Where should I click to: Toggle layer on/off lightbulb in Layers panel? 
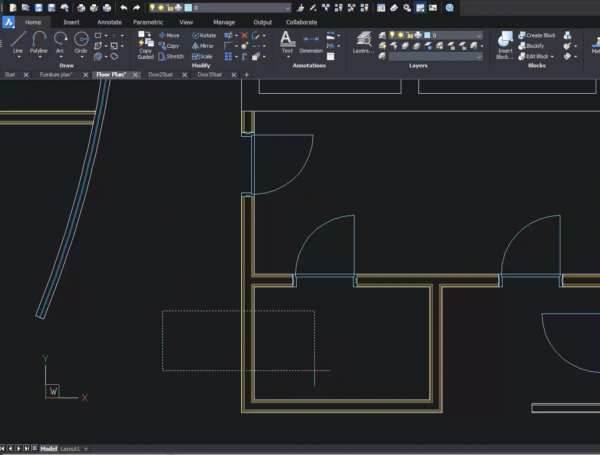point(393,35)
